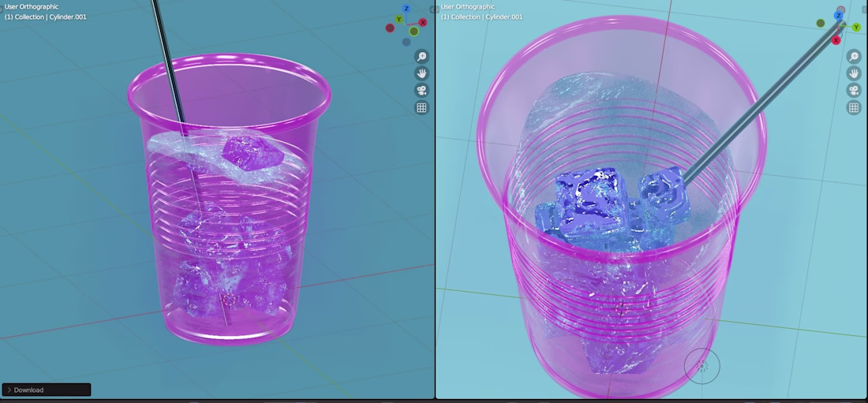Toggle camera view in left viewport
The height and width of the screenshot is (403, 868).
click(422, 91)
